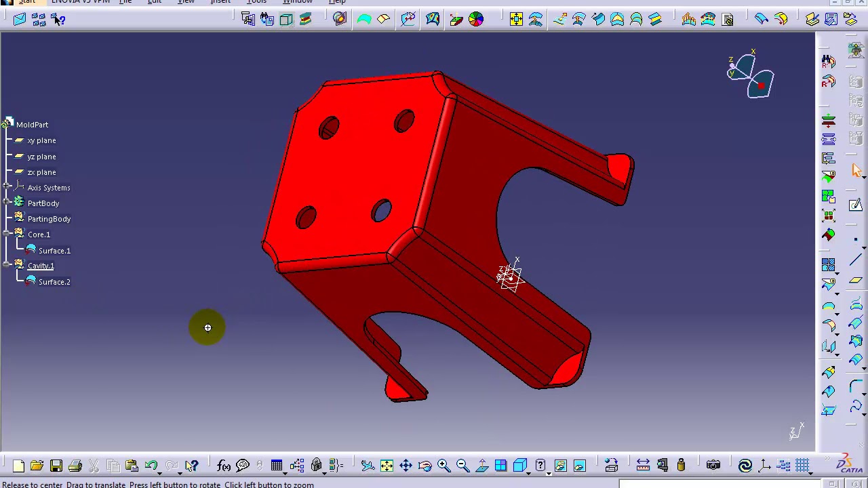This screenshot has height=488, width=868.
Task: Click the Axis Systems label
Action: [49, 188]
